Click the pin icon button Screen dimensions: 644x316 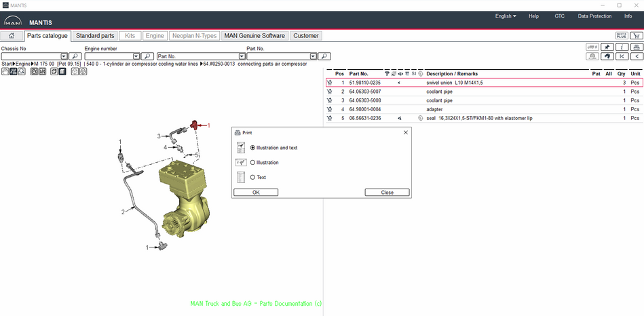point(607,47)
